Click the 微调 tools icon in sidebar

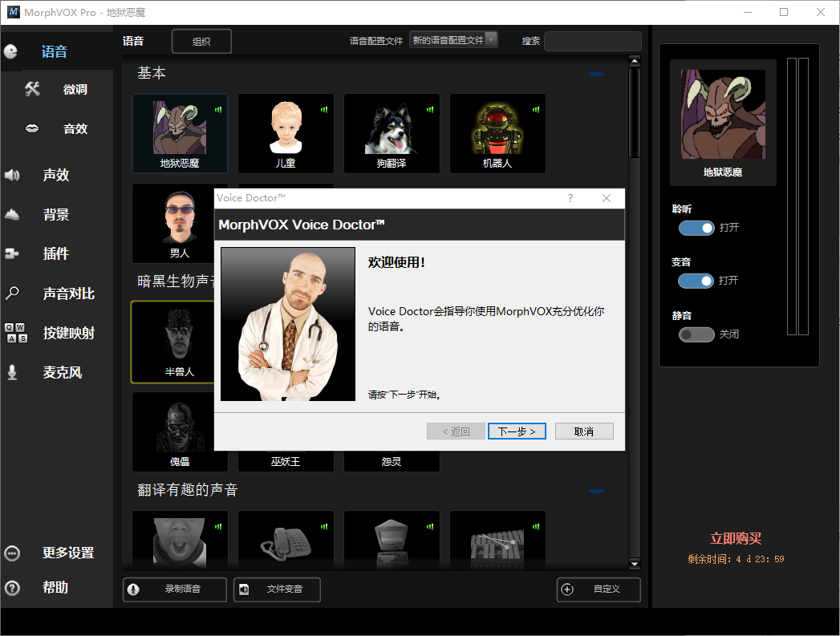tap(32, 89)
